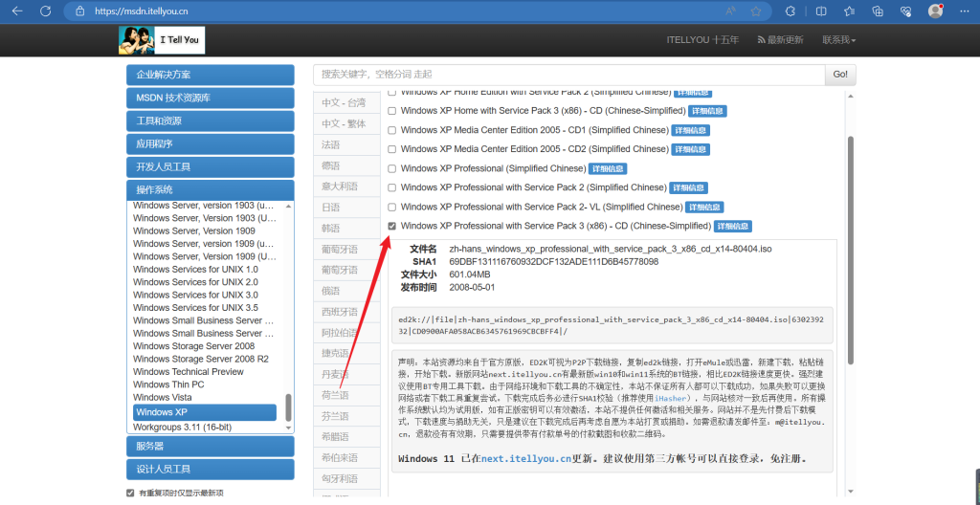
Task: Expand the 企业解决方案 category
Action: coord(210,75)
